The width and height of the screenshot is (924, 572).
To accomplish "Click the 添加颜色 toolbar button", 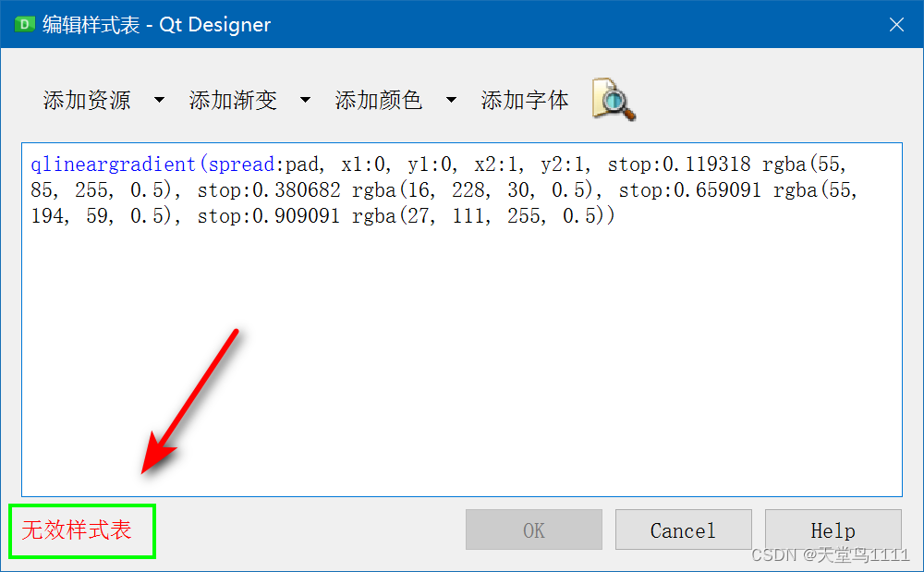I will [x=378, y=100].
